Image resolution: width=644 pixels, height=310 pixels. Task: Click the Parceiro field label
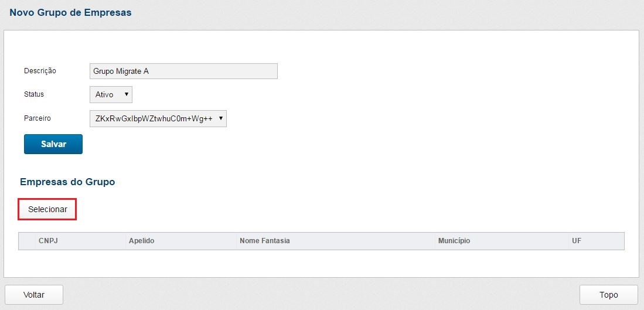point(38,118)
